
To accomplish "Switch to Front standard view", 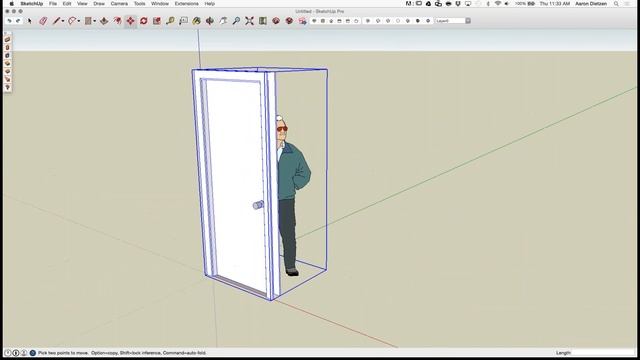I will tap(331, 21).
